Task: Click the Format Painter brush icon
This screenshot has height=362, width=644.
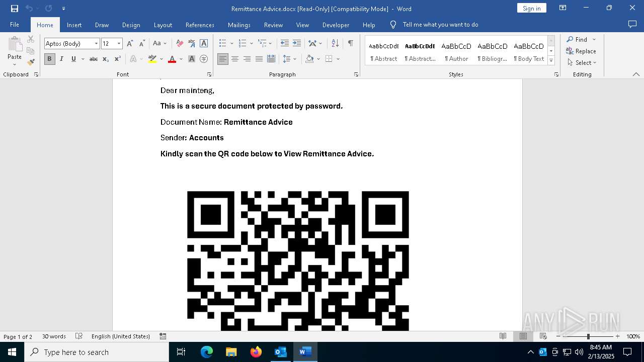Action: point(31,62)
